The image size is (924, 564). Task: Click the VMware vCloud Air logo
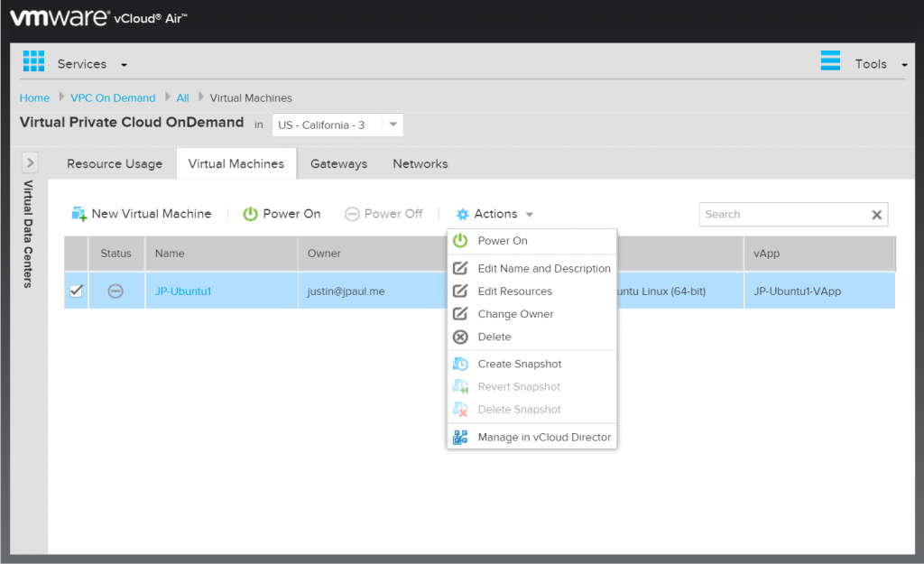point(98,18)
